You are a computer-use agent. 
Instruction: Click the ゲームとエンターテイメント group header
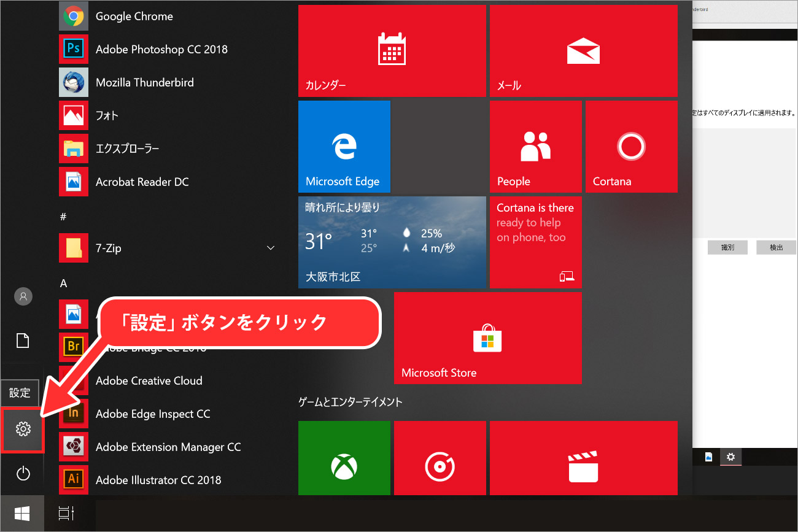351,402
